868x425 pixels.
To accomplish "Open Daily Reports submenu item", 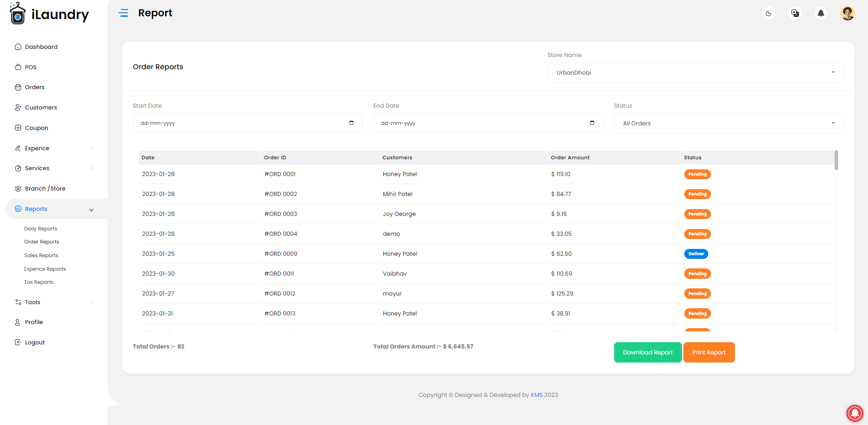I will (41, 229).
